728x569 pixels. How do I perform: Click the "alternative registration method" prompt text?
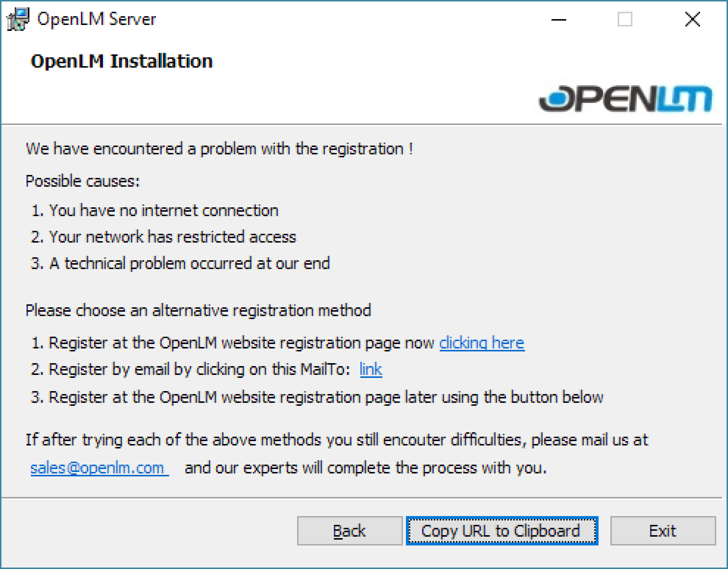[198, 311]
